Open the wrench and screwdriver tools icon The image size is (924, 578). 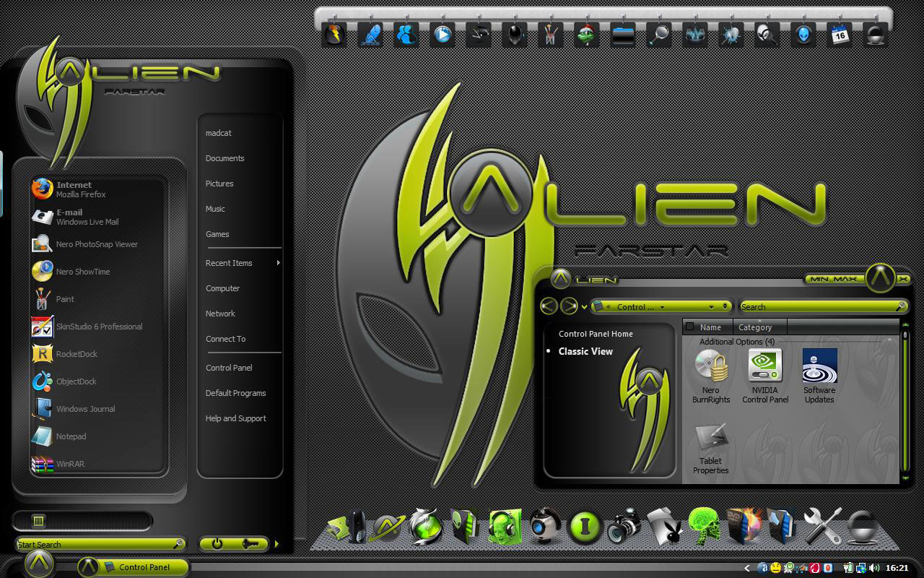point(822,525)
